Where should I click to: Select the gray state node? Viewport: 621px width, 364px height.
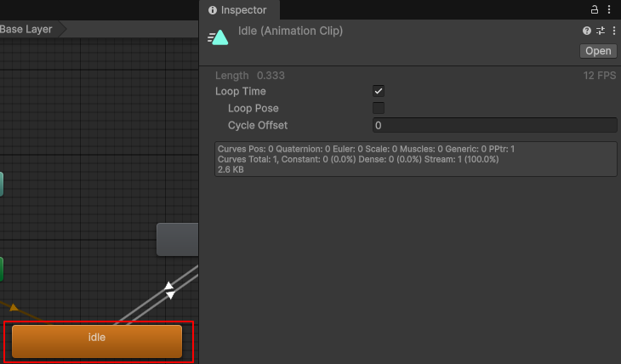click(177, 240)
